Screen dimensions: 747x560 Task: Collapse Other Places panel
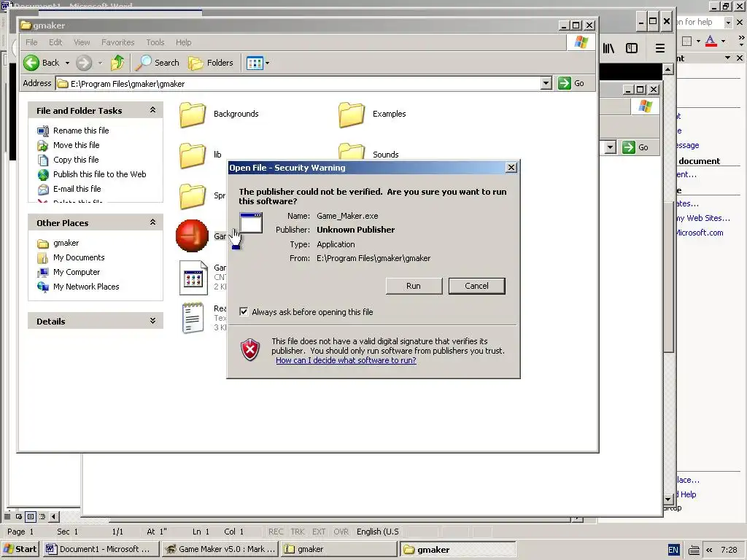click(x=153, y=222)
